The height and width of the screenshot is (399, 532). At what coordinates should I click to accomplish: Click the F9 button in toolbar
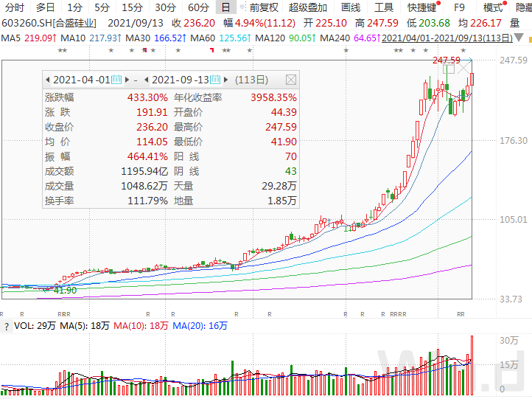tap(459, 7)
